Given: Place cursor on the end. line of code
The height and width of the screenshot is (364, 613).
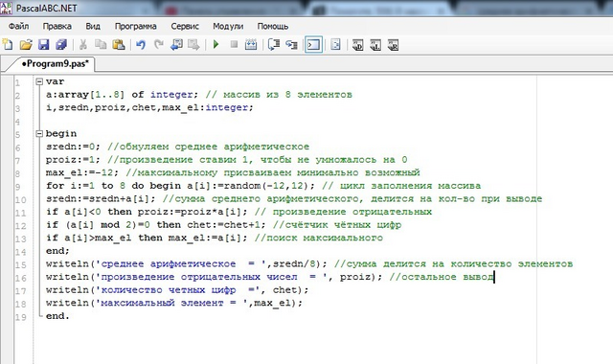Looking at the screenshot, I should click(57, 316).
